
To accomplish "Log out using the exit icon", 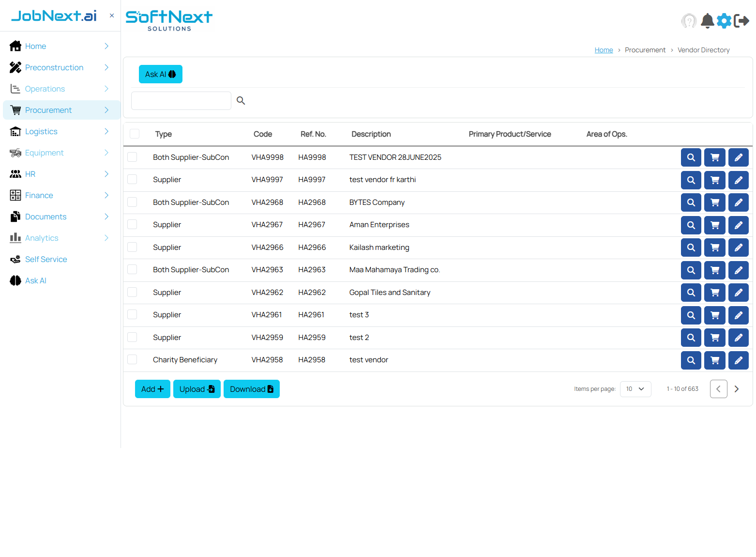I will [x=741, y=21].
